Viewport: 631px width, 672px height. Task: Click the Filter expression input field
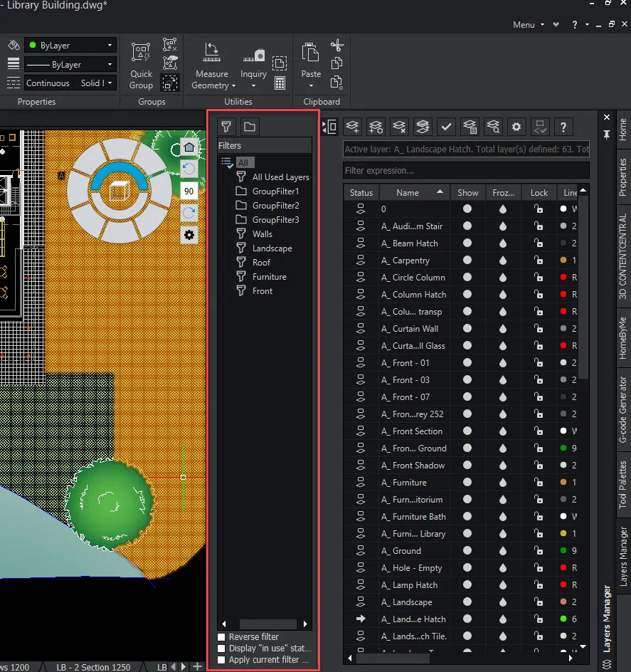point(466,171)
